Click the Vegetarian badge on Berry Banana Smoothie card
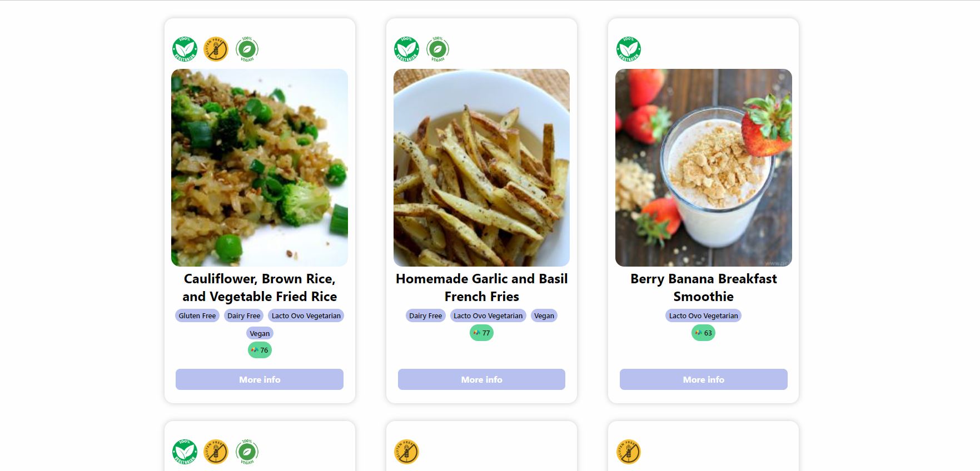The image size is (980, 471). (629, 49)
